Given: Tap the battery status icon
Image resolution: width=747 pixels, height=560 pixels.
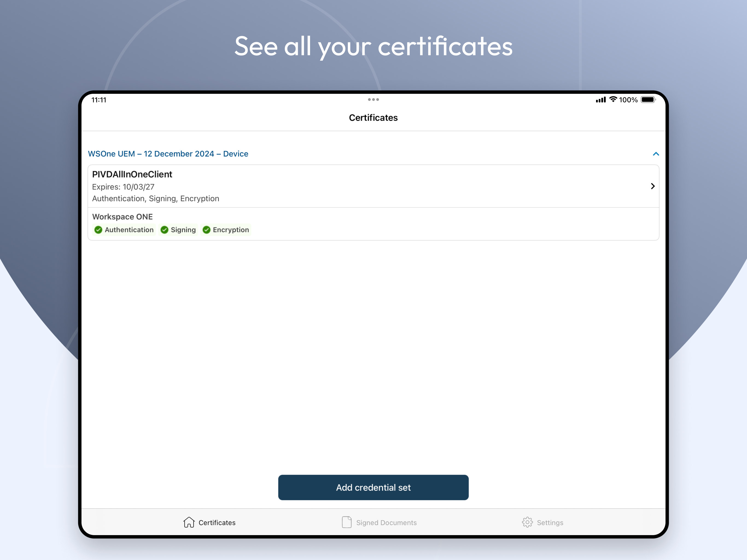Looking at the screenshot, I should point(648,100).
